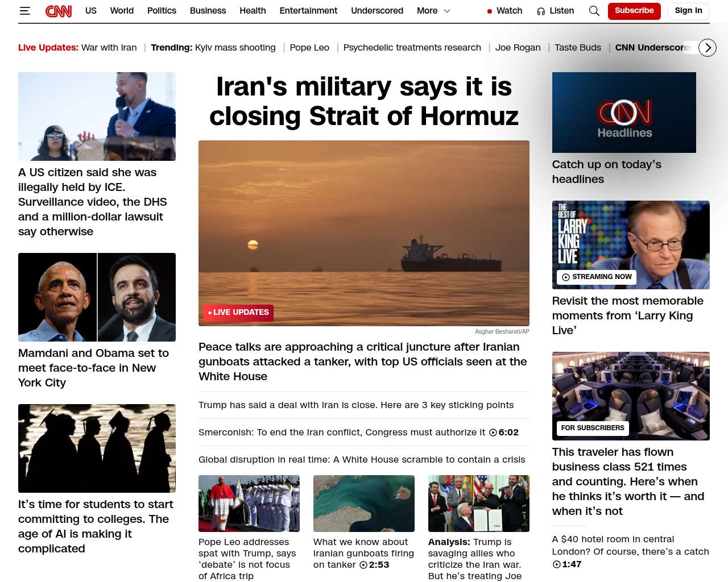The width and height of the screenshot is (728, 582).
Task: Click the red Watch live icon
Action: [489, 11]
